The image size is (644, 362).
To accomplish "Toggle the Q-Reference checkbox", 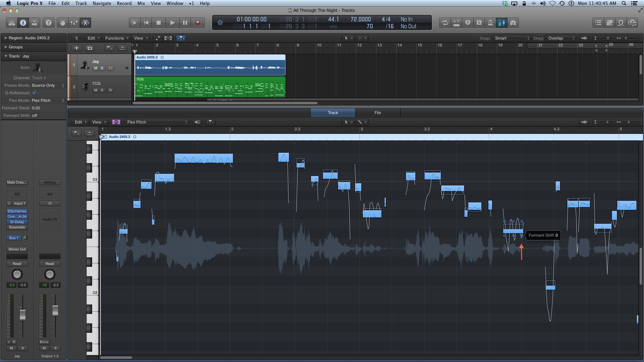I will pyautogui.click(x=34, y=93).
